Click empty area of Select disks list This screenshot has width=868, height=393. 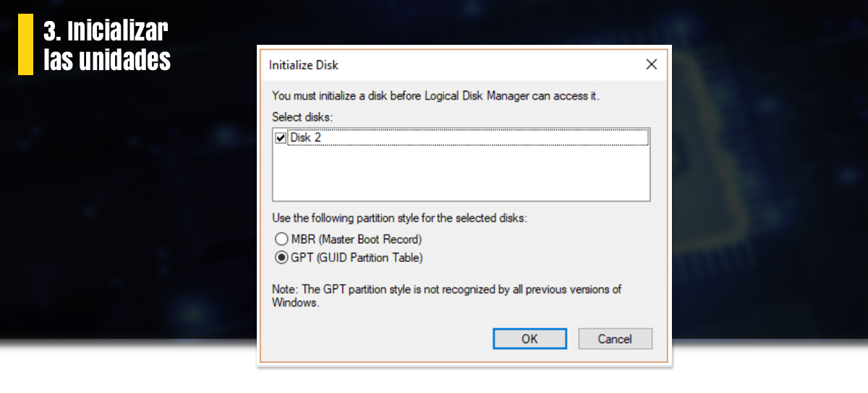coord(461,173)
